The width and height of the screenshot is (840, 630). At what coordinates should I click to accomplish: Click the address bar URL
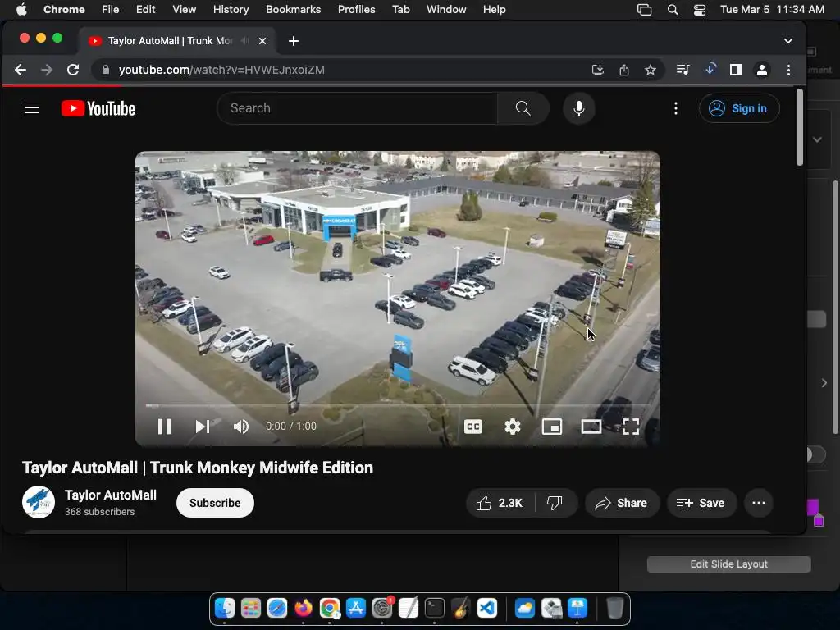221,70
